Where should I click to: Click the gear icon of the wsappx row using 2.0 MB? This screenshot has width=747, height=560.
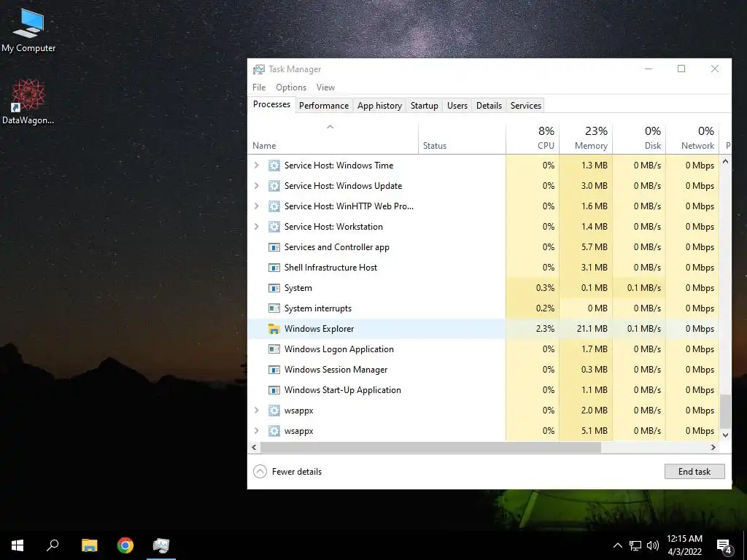(x=274, y=411)
